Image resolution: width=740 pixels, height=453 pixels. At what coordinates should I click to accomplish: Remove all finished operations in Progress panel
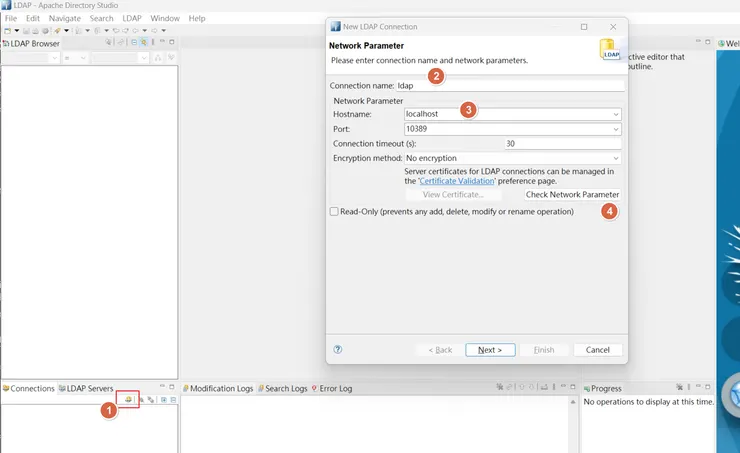tap(680, 387)
